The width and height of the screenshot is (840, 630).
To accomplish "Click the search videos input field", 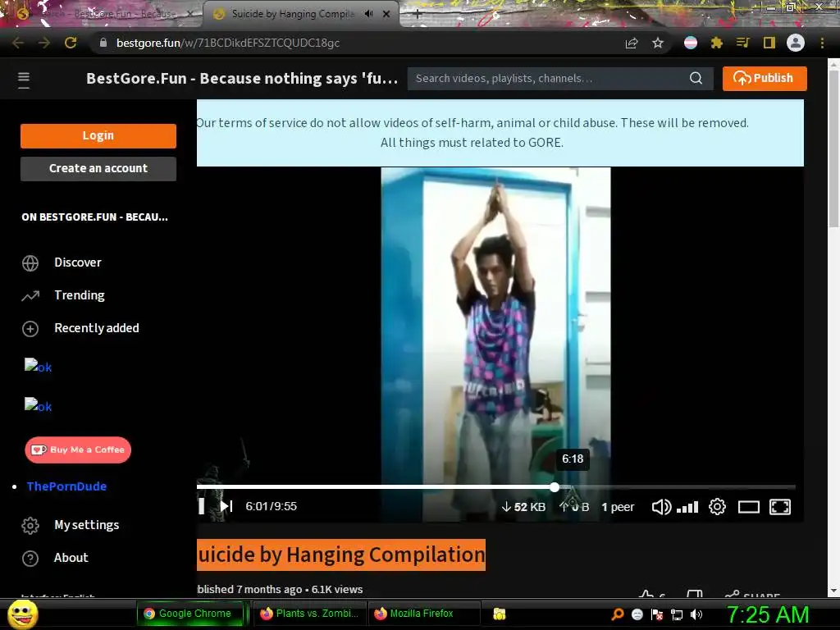I will [x=546, y=78].
